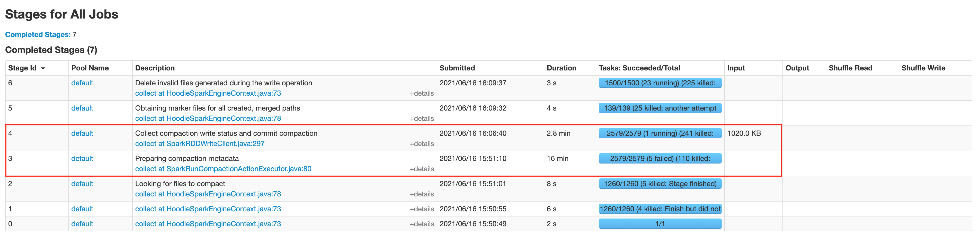Viewport: 980px width, 236px height.
Task: Click the Output column header
Action: pyautogui.click(x=797, y=68)
